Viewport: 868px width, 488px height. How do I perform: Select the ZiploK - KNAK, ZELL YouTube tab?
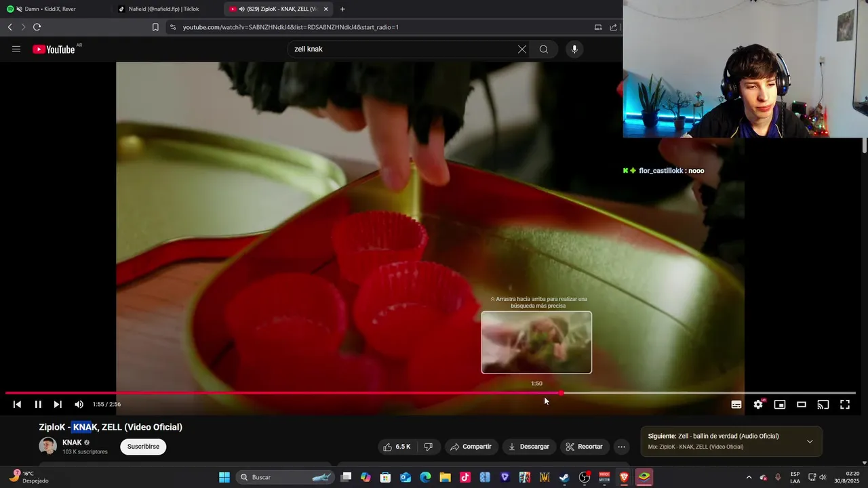click(x=278, y=9)
